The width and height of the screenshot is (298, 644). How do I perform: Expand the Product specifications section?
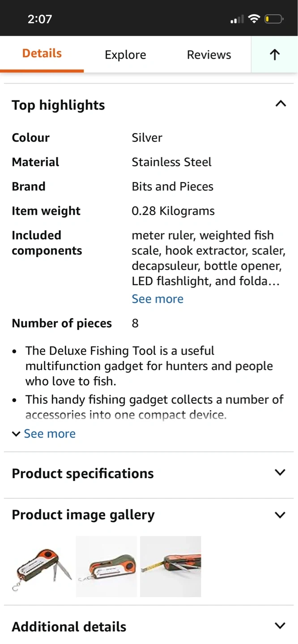click(280, 473)
